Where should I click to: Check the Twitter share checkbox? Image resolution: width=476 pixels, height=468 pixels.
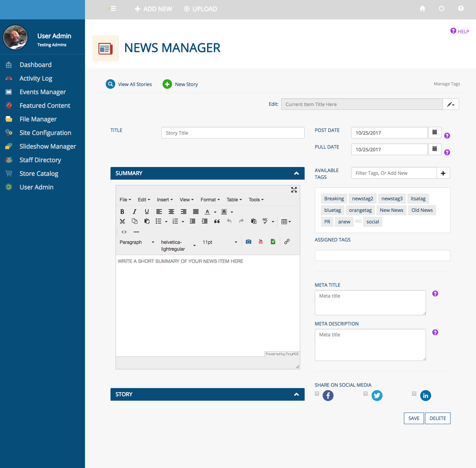point(365,394)
